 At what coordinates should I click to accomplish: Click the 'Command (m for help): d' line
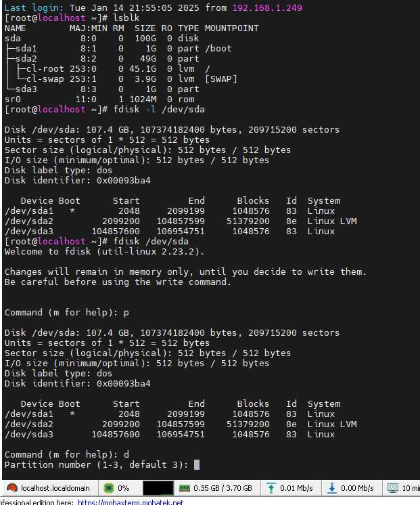coord(67,455)
